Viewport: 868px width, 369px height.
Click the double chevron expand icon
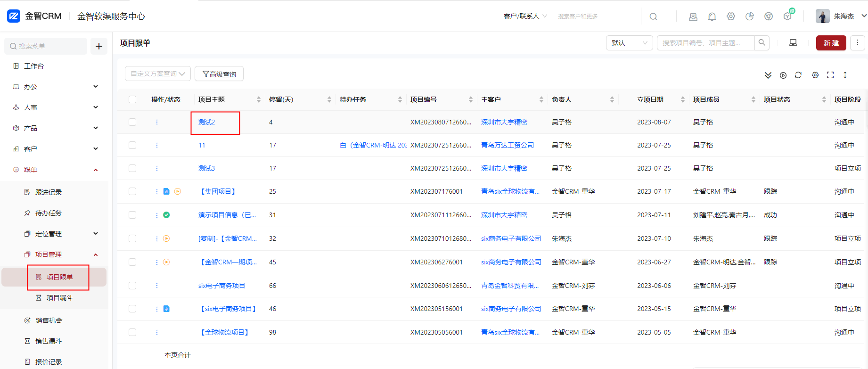tap(768, 75)
